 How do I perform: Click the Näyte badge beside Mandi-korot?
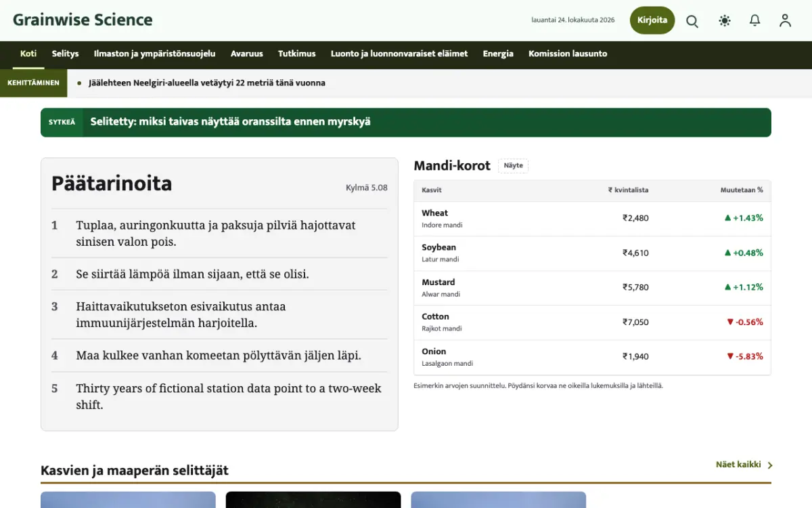pyautogui.click(x=514, y=166)
